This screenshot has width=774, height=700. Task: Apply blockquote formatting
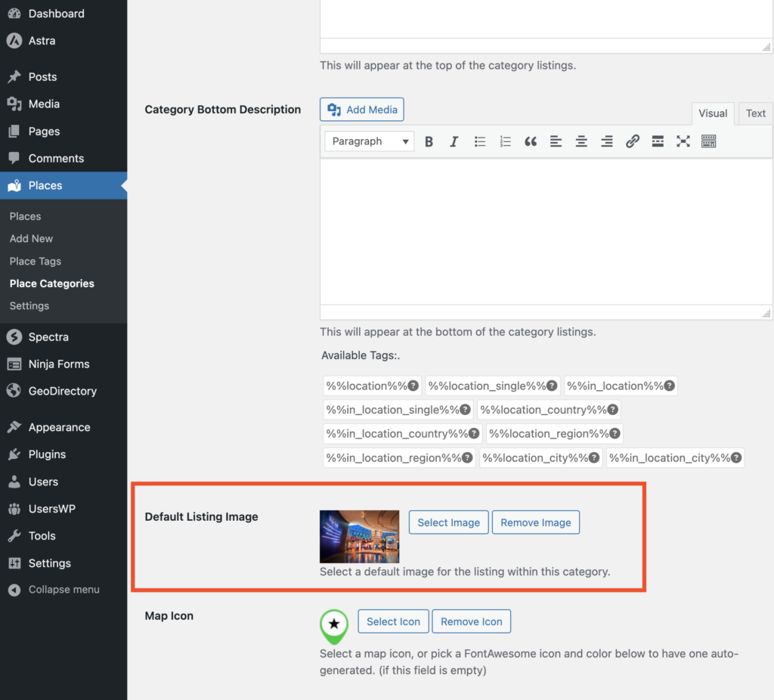pyautogui.click(x=531, y=141)
